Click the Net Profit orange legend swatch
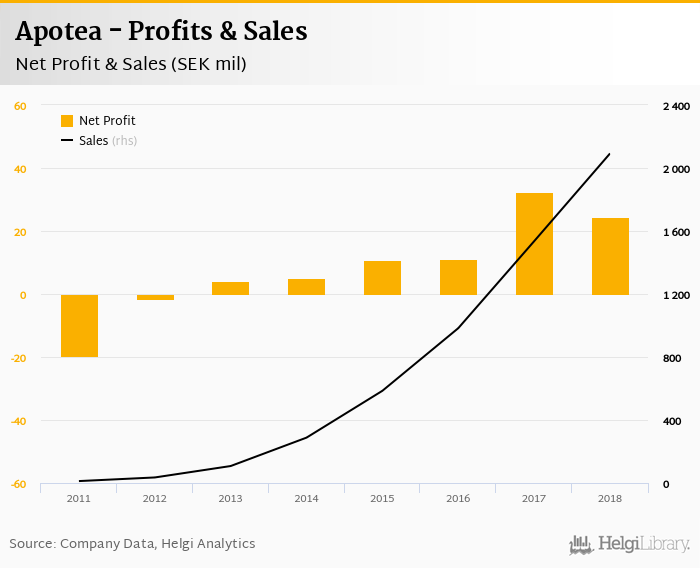The width and height of the screenshot is (700, 568). (x=67, y=121)
